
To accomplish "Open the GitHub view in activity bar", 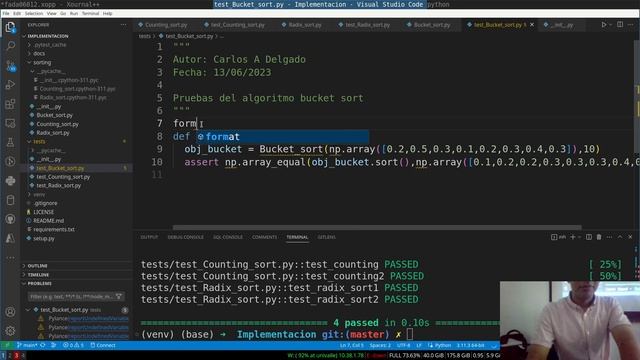I will point(10,219).
